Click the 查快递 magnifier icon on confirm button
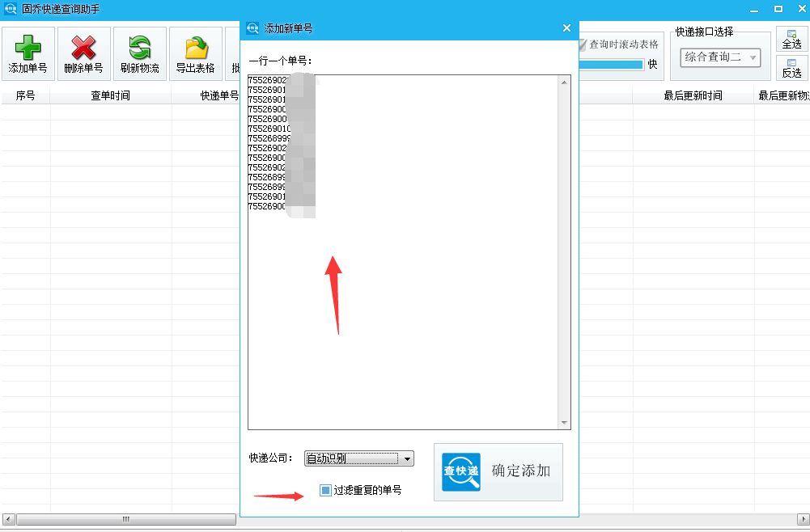Viewport: 810px width, 532px height. pyautogui.click(x=459, y=472)
